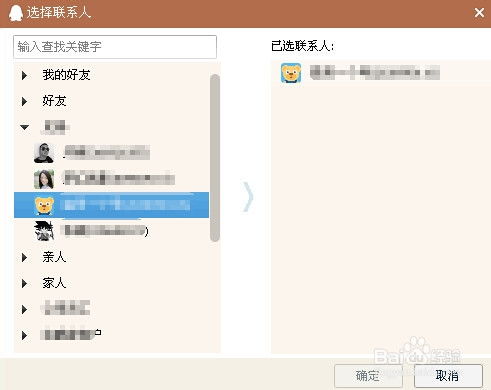Viewport: 491px width, 390px height.
Task: Click the QQ penguin logo in title bar
Action: click(15, 13)
